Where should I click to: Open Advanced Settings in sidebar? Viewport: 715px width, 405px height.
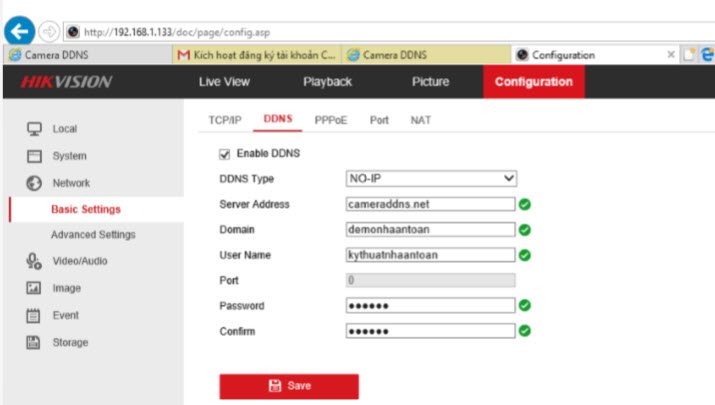(x=93, y=235)
